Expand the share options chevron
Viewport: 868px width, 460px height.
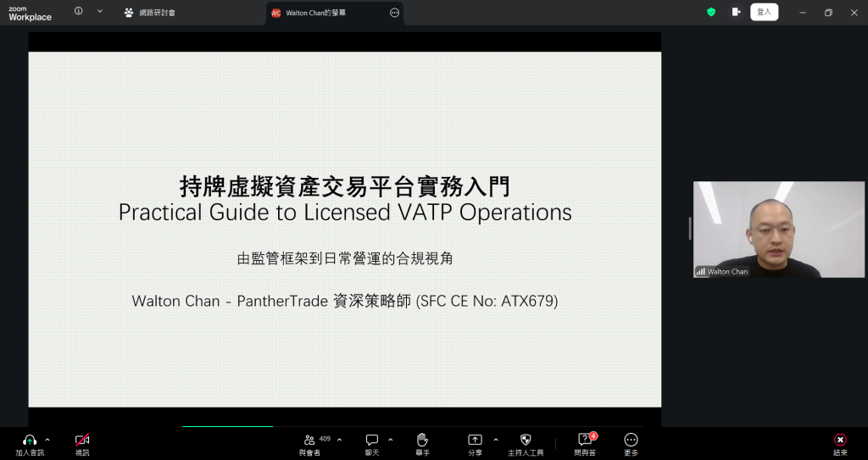(496, 440)
